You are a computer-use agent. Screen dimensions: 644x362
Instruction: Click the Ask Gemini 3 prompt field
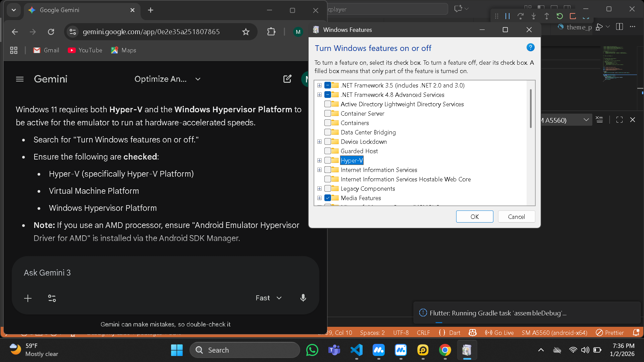click(x=165, y=273)
